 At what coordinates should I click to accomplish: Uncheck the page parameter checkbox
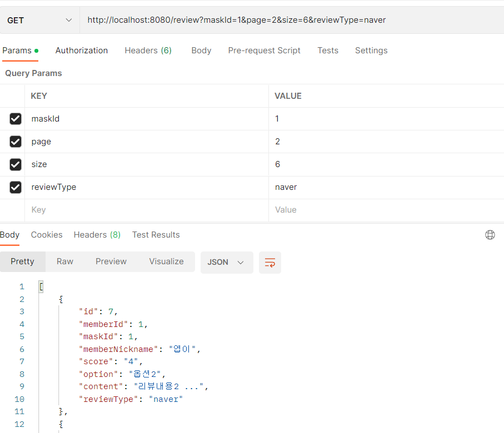[x=16, y=142]
